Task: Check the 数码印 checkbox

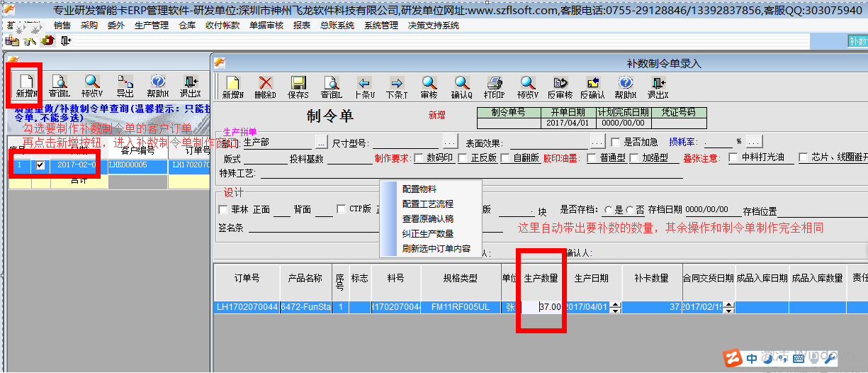Action: [419, 158]
